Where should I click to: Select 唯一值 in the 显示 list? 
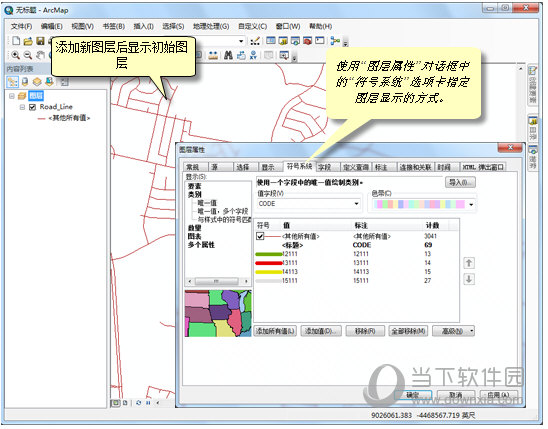coord(207,203)
